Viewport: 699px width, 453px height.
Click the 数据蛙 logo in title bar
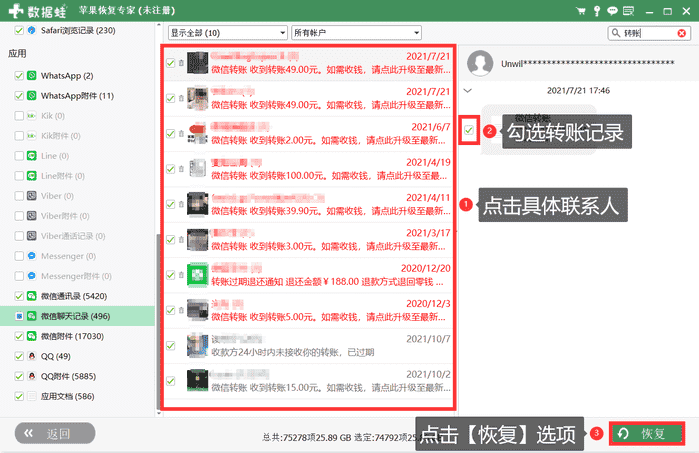click(x=38, y=11)
